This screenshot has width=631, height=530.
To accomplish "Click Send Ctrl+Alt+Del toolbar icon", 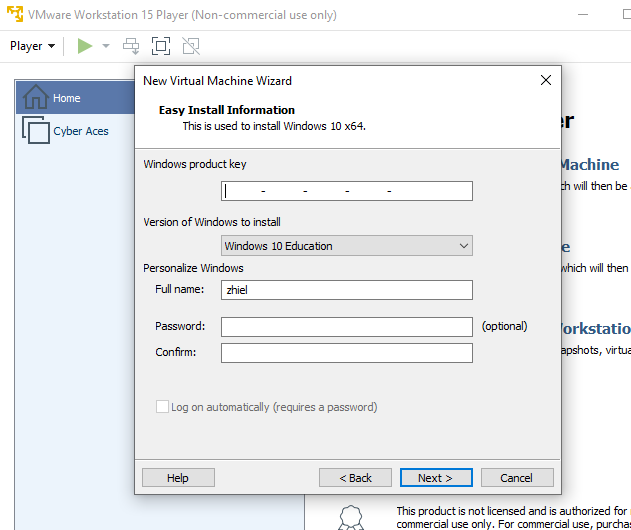I will (131, 46).
